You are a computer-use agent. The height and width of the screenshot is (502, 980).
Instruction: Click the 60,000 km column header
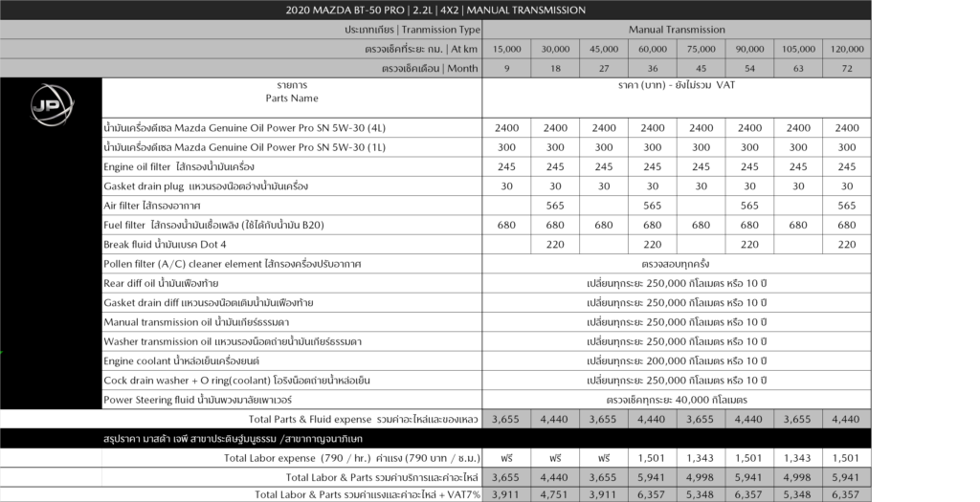click(x=653, y=49)
